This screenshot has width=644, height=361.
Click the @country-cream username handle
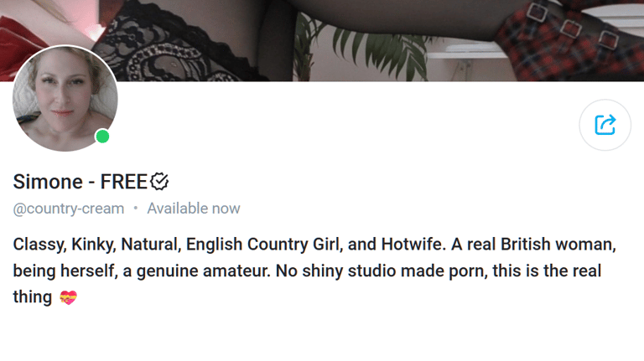pos(69,209)
